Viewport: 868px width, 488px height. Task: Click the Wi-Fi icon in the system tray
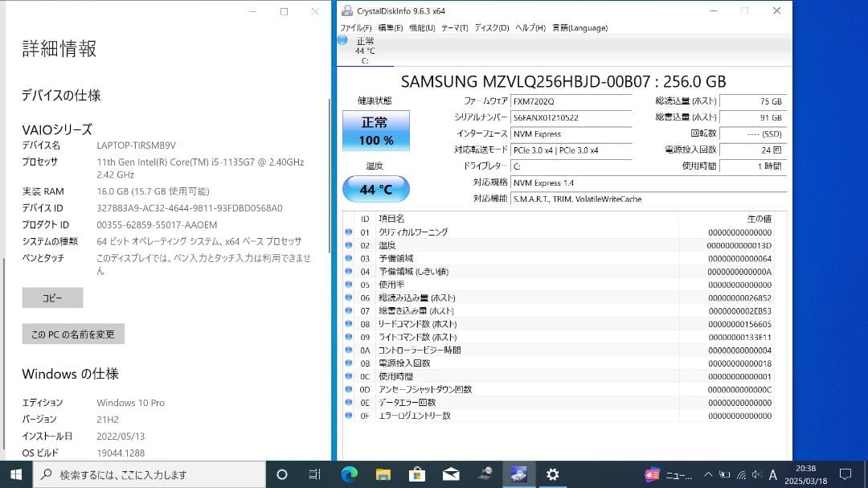coord(741,475)
